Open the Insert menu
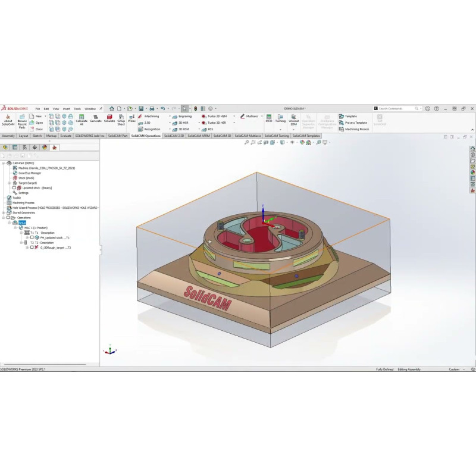 (66, 109)
